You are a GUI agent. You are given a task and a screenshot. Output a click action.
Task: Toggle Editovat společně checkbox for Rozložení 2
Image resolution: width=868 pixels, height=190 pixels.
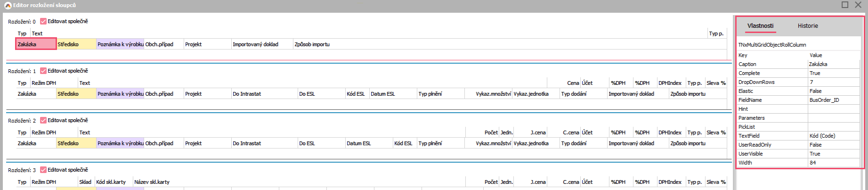[x=43, y=120]
